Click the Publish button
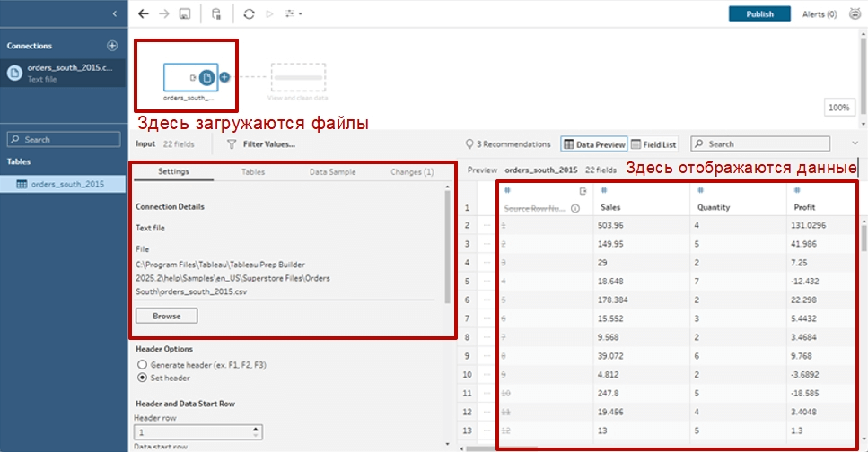The image size is (868, 452). [x=759, y=14]
